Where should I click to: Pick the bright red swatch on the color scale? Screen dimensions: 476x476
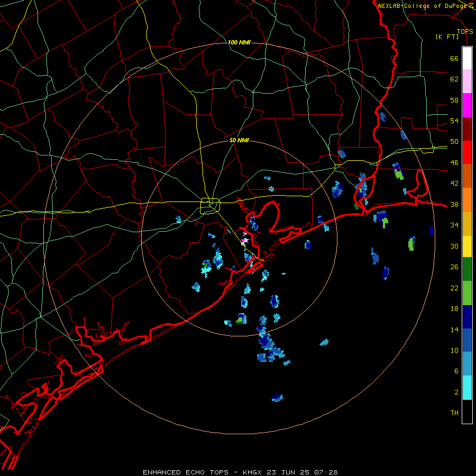[467, 152]
